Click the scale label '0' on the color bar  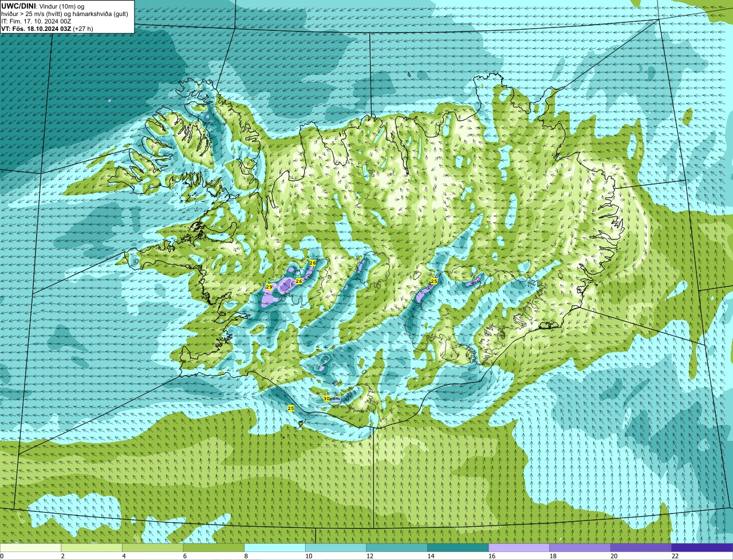click(x=2, y=556)
